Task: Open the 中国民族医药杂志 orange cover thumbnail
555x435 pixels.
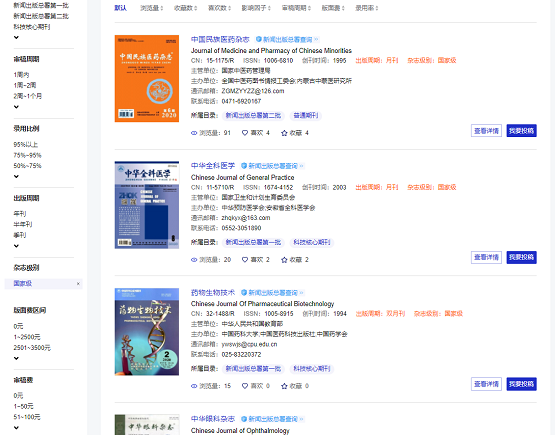Action: [x=147, y=79]
